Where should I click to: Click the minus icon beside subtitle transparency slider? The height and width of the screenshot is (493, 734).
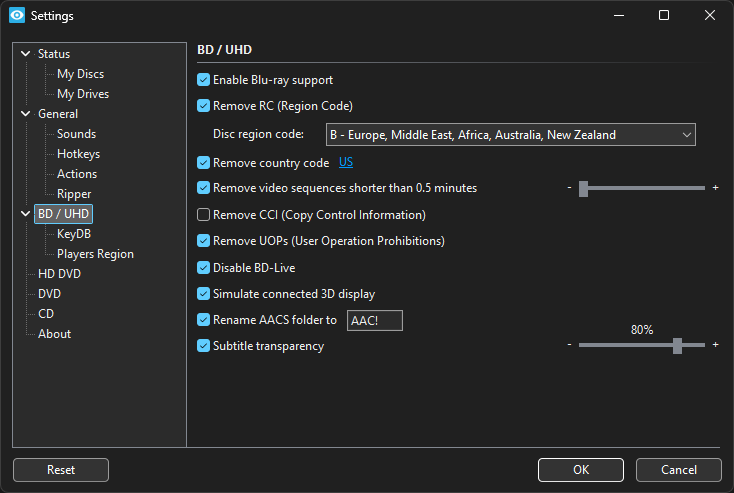(569, 345)
